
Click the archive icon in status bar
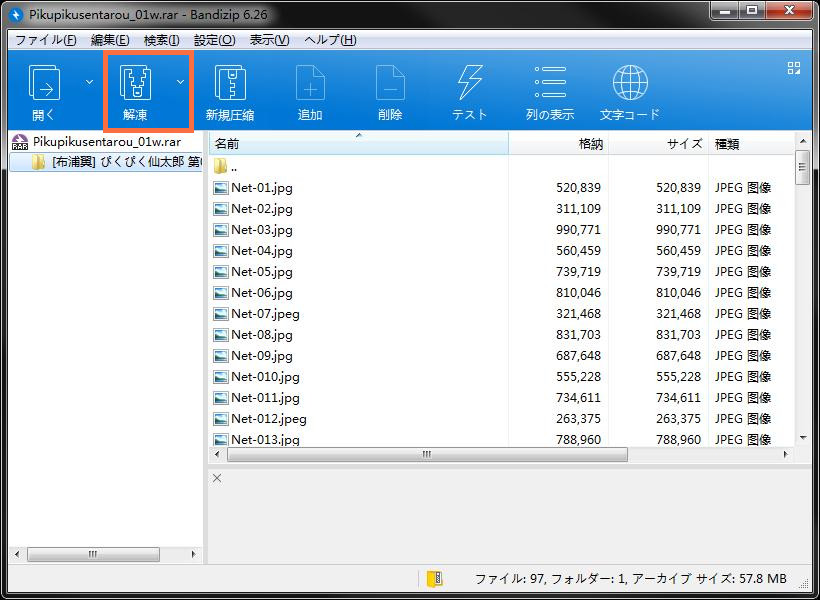(x=434, y=578)
